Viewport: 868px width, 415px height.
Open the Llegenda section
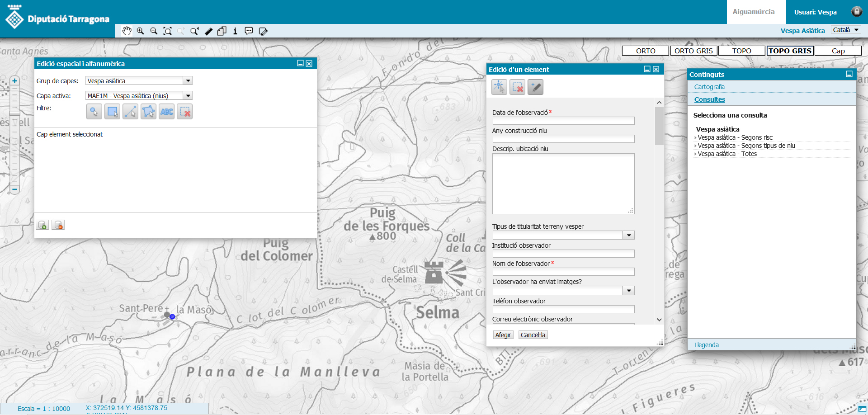[x=706, y=345]
